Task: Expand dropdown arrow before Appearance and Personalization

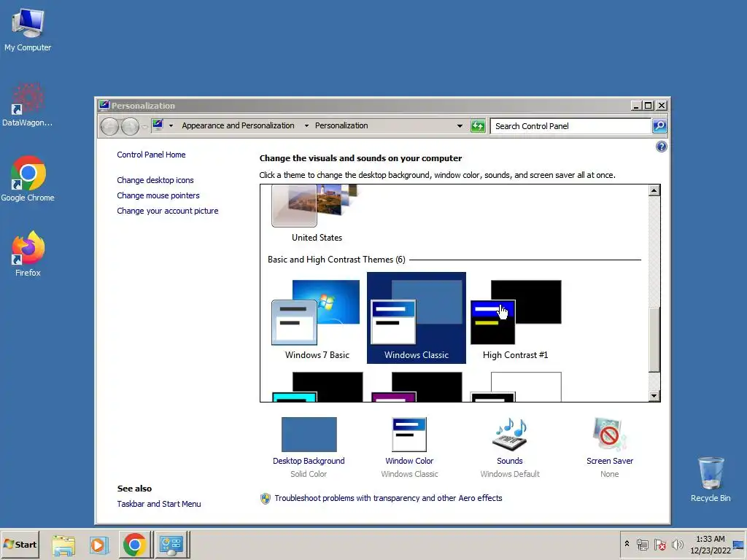Action: click(x=171, y=125)
